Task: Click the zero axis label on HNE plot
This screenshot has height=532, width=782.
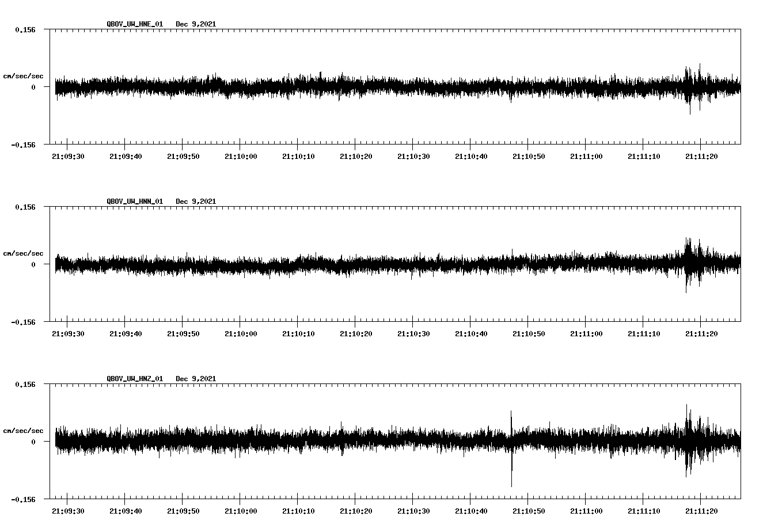Action: click(x=33, y=88)
